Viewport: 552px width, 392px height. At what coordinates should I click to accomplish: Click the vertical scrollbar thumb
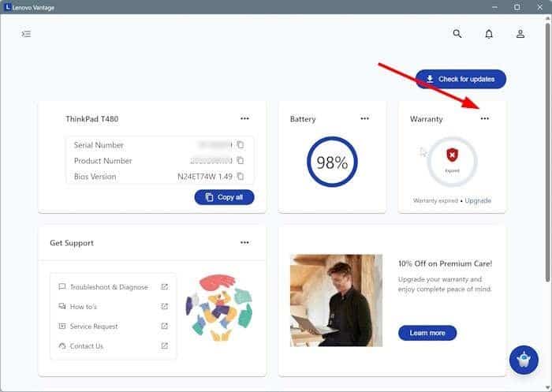[x=547, y=151]
